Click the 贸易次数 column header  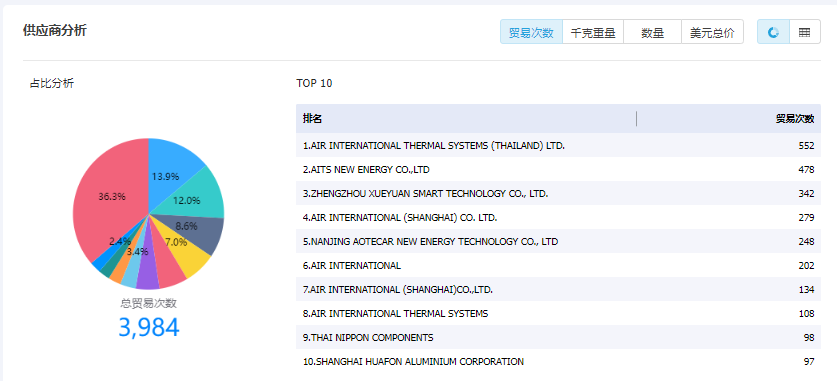pos(795,118)
